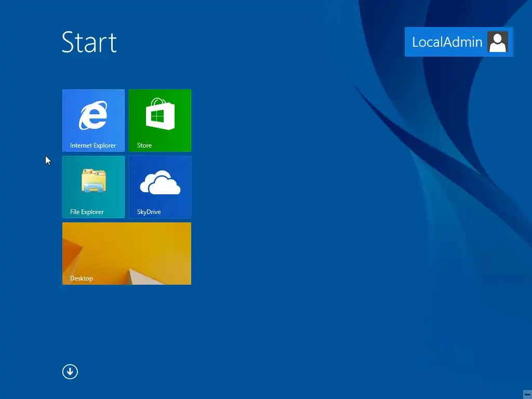
Task: Open the SkyDrive tile
Action: tap(160, 187)
